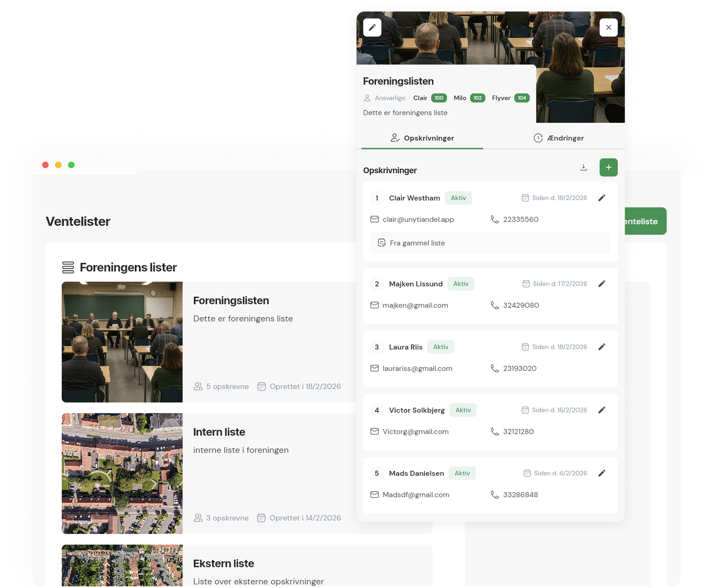Close the Foreningslisten panel

click(x=608, y=27)
